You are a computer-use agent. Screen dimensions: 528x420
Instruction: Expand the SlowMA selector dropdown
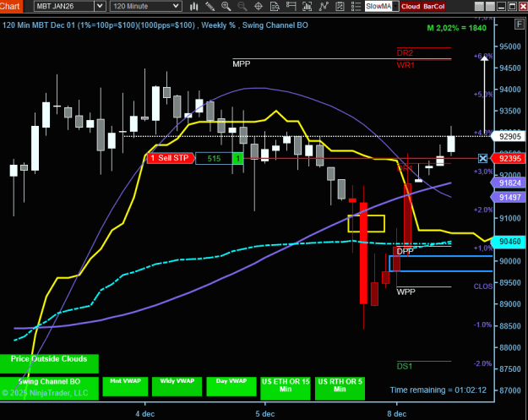tap(395, 6)
